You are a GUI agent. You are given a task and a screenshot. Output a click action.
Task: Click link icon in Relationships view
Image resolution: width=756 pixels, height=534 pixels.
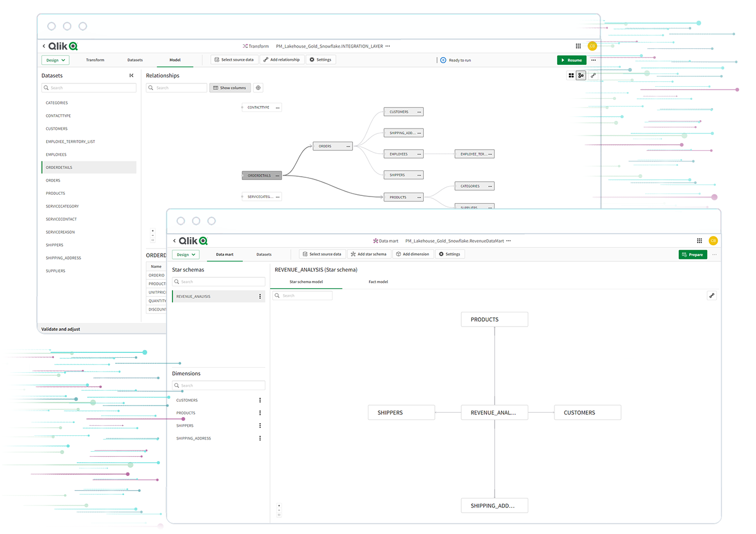tap(593, 76)
